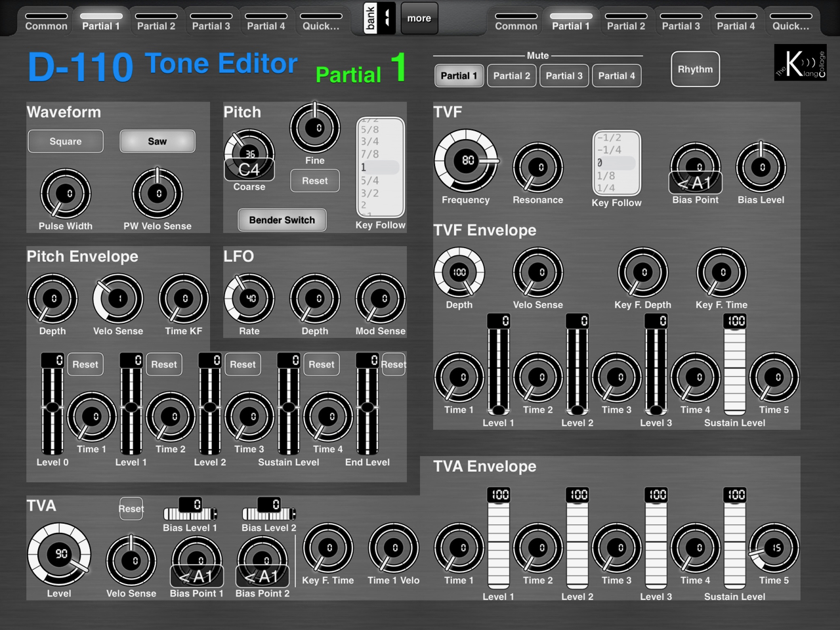Click the TVA Level knob

click(59, 555)
